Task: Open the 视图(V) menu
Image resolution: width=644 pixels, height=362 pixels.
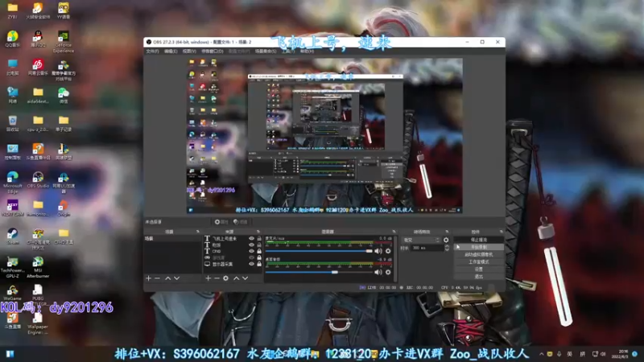Action: pyautogui.click(x=189, y=51)
